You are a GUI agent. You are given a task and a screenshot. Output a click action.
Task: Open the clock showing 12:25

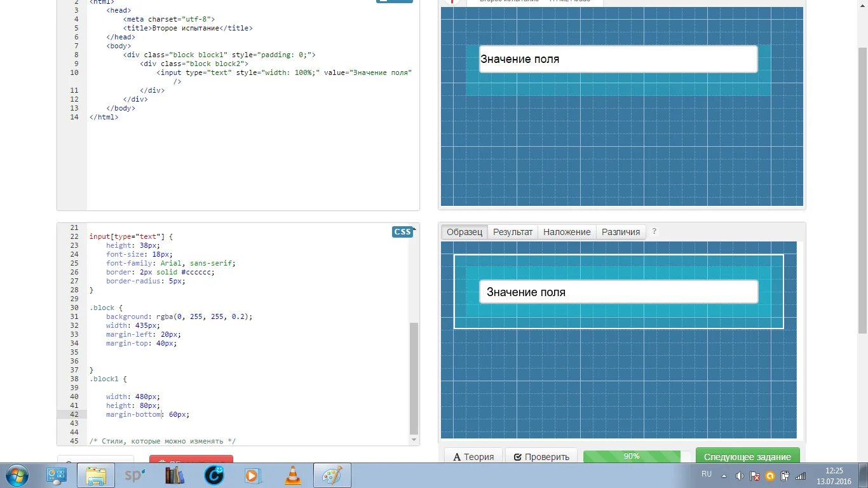834,475
